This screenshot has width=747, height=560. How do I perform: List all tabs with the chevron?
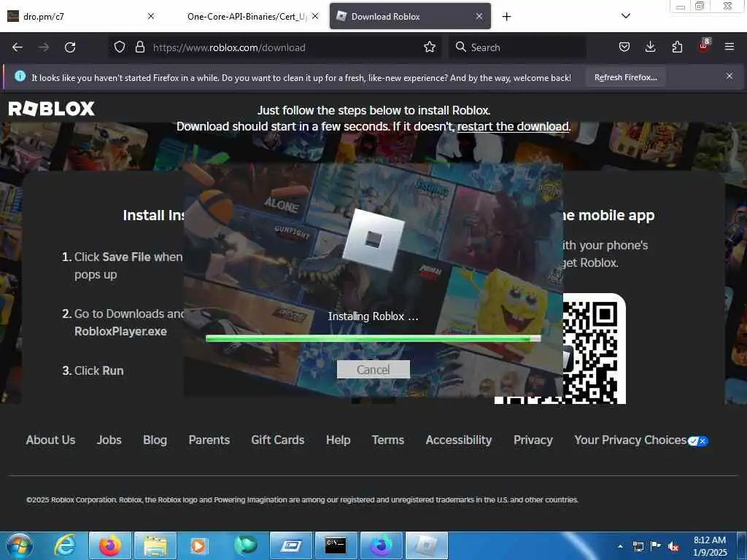coord(626,16)
